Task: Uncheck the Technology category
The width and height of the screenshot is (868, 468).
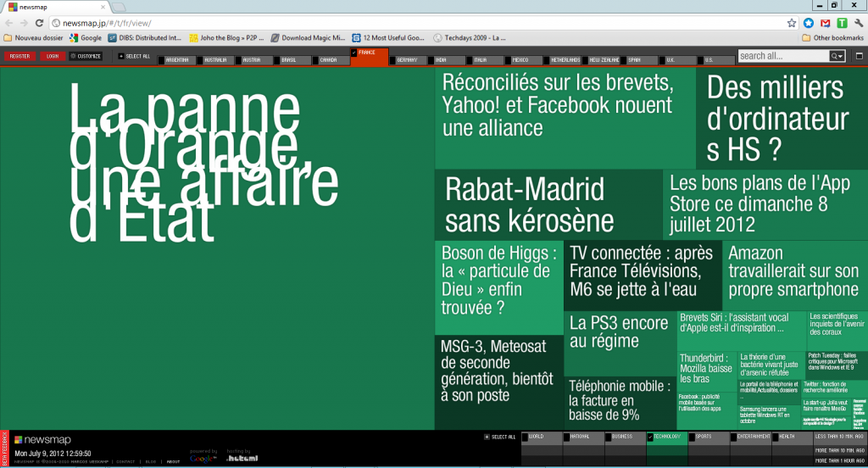Action: [650, 437]
